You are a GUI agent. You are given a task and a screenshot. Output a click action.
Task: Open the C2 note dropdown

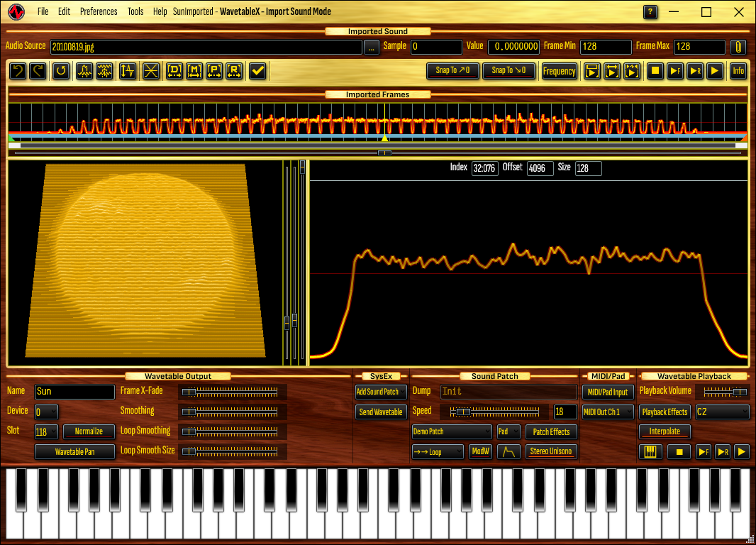(x=722, y=412)
